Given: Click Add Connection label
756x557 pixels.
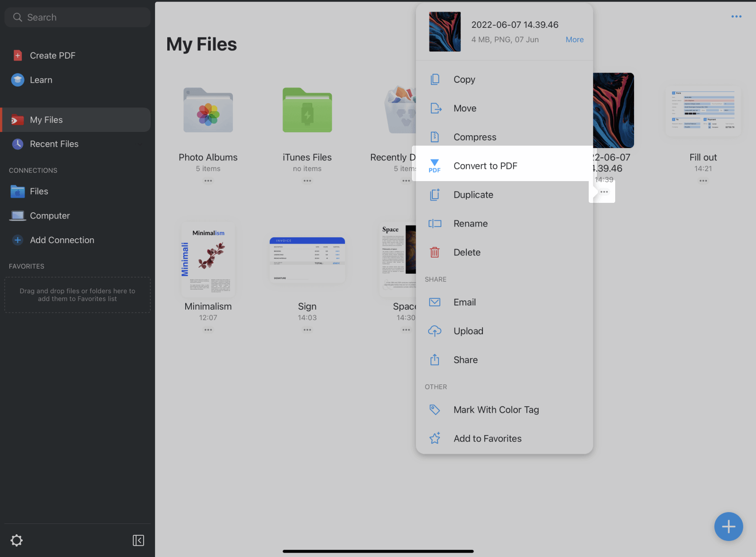Looking at the screenshot, I should click(62, 240).
